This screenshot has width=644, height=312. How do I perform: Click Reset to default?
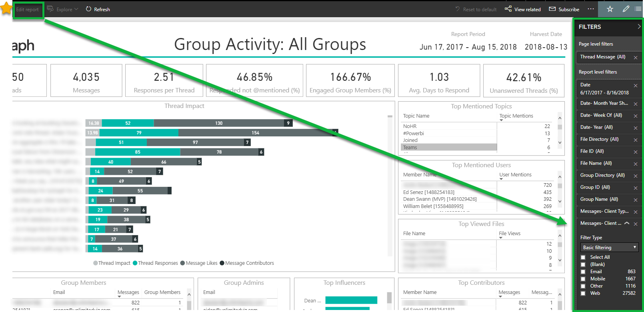476,9
